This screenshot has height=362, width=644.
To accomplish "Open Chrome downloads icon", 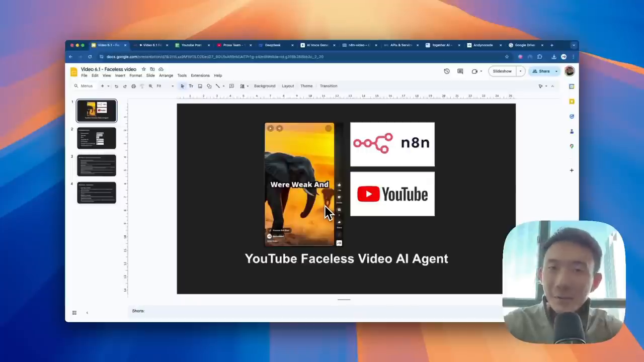I will coord(554,57).
